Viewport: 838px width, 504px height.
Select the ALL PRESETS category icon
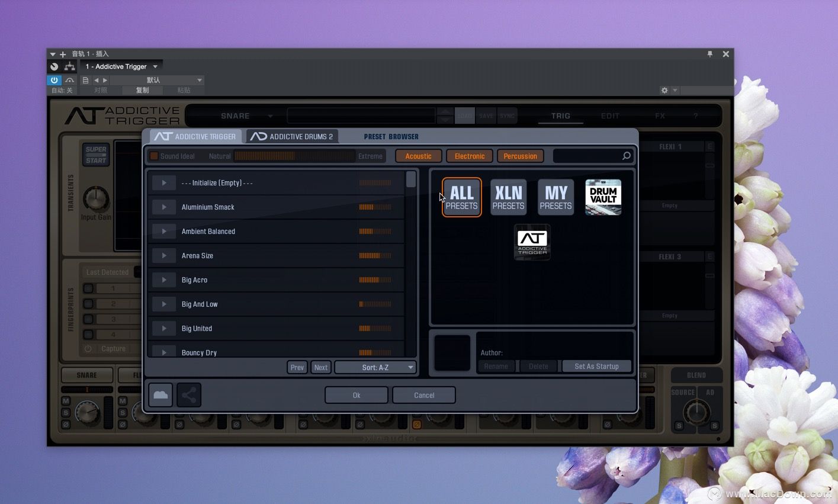(461, 197)
